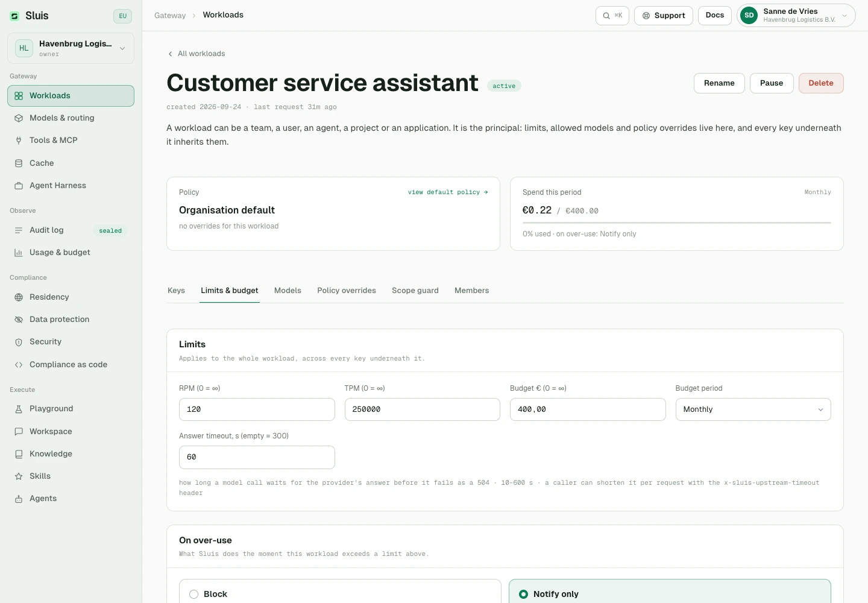This screenshot has width=868, height=603.
Task: Click the Agent Harness icon
Action: [19, 186]
